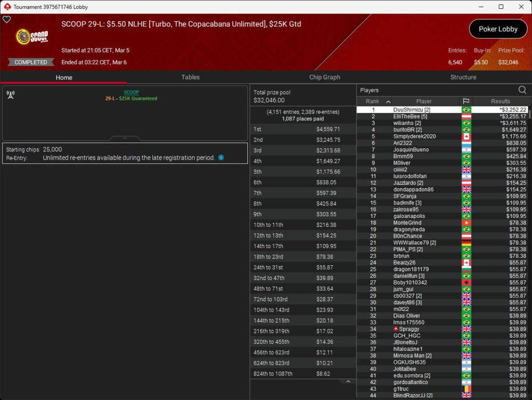The width and height of the screenshot is (532, 400).
Task: Open the player search magnifier
Action: tap(522, 90)
